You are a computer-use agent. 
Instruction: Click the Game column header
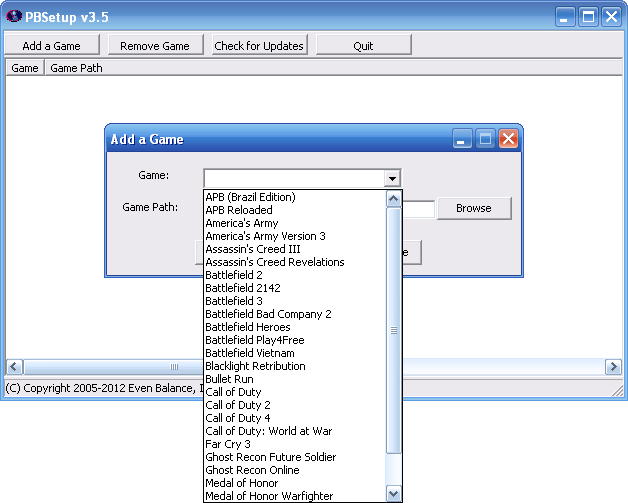(x=25, y=68)
